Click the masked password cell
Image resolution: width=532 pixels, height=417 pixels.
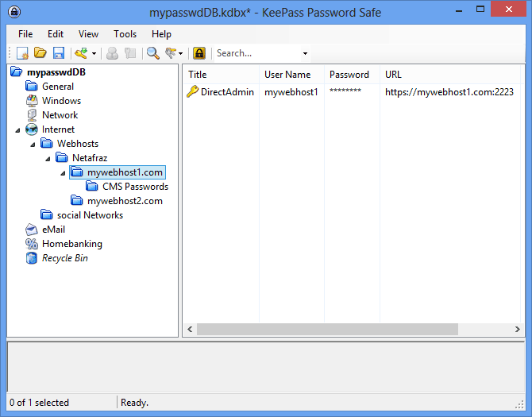pos(345,91)
